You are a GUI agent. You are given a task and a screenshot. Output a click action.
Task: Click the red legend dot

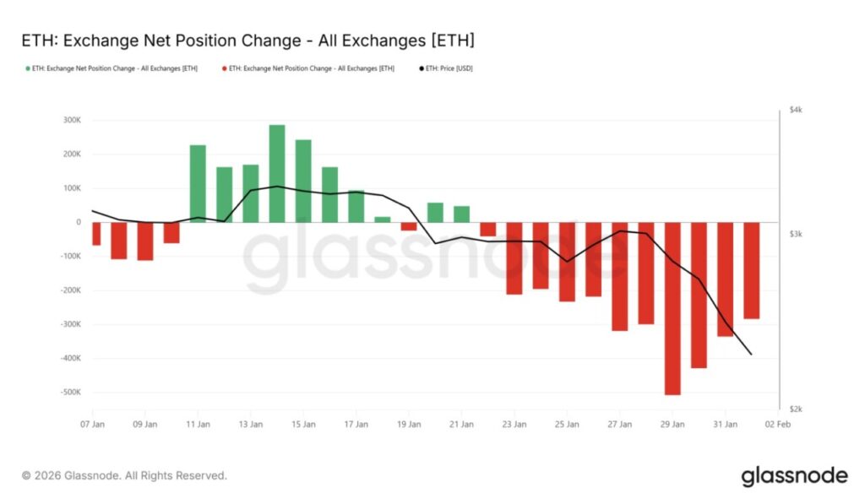point(224,68)
